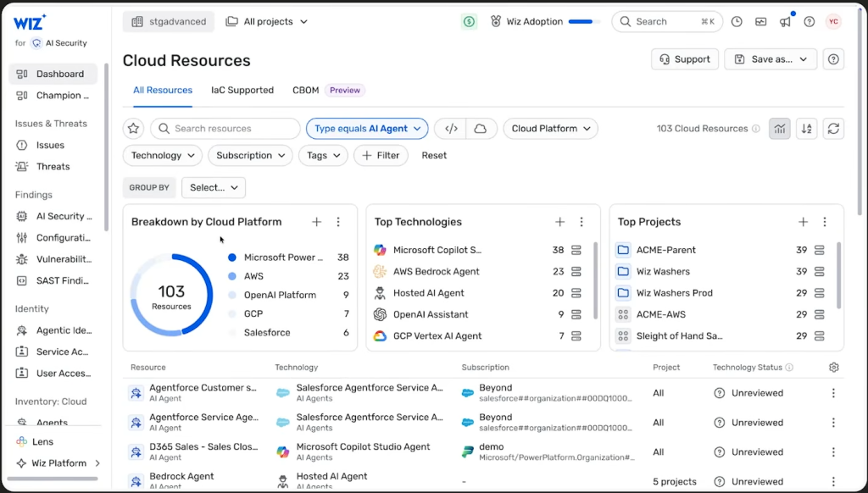Image resolution: width=868 pixels, height=493 pixels.
Task: Click the refresh icon next to sort
Action: (x=834, y=129)
